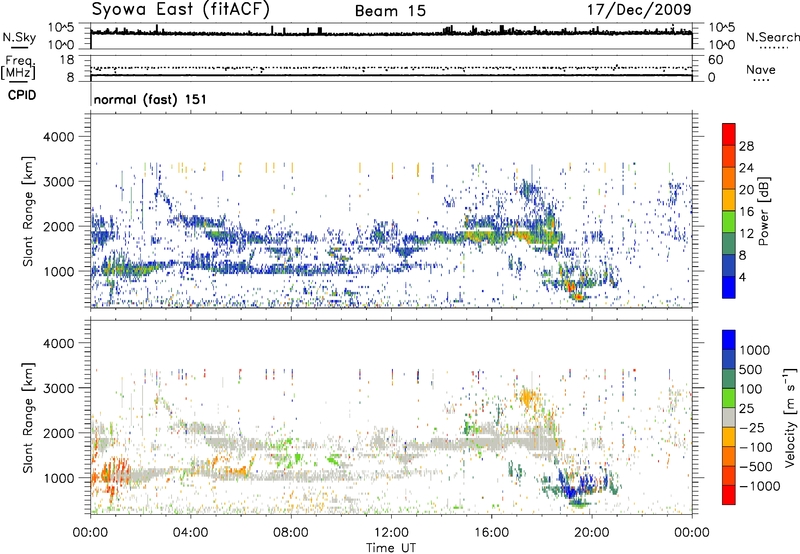Click the 'Beam 15' label

tap(390, 11)
